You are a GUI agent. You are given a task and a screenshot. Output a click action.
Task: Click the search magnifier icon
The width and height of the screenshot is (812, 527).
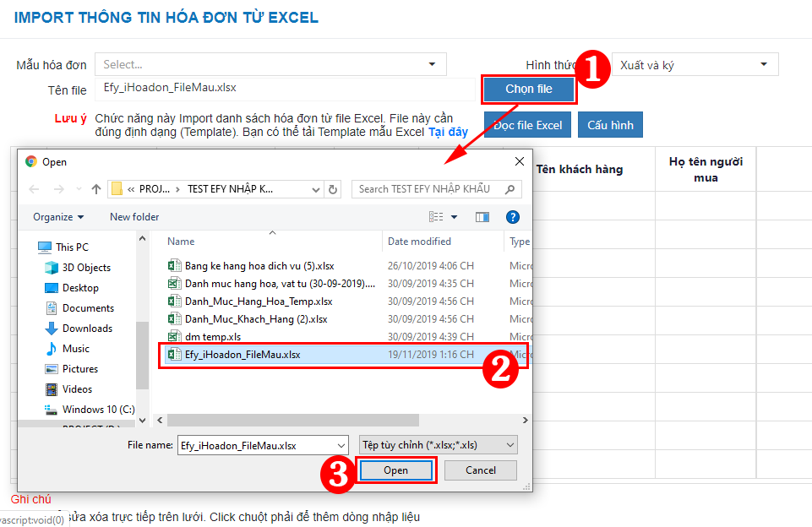510,189
